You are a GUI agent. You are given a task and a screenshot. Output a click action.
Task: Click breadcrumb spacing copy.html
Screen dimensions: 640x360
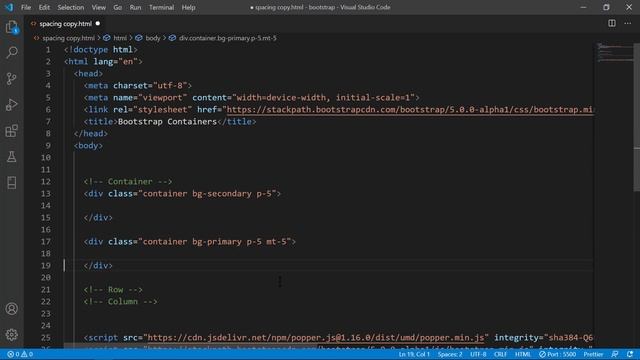68,38
